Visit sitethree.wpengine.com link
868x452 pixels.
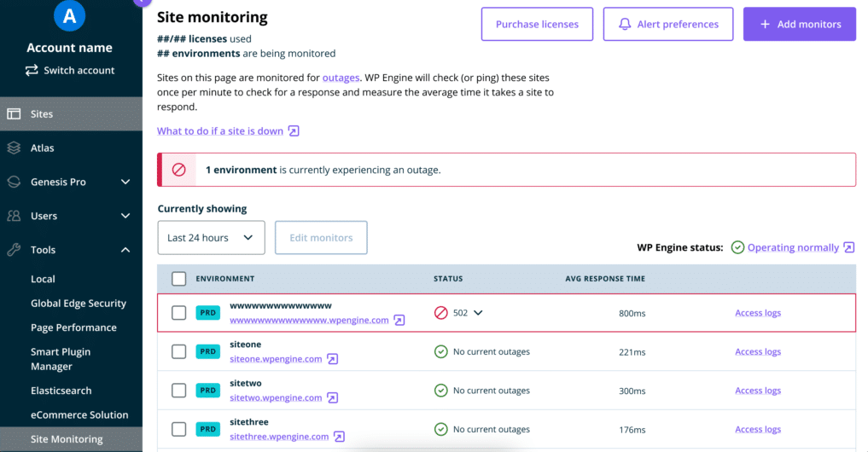tap(279, 437)
